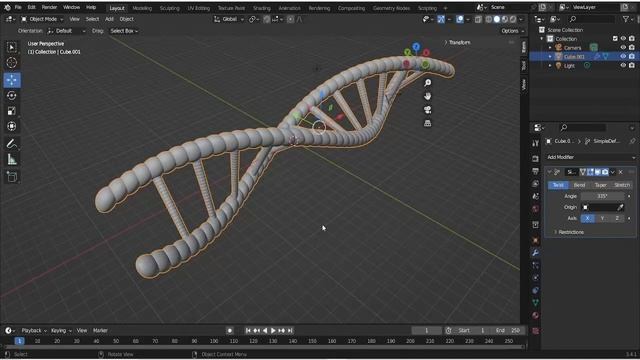The width and height of the screenshot is (640, 360).
Task: Choose the Select Box tool at toolbar top
Action: [11, 47]
